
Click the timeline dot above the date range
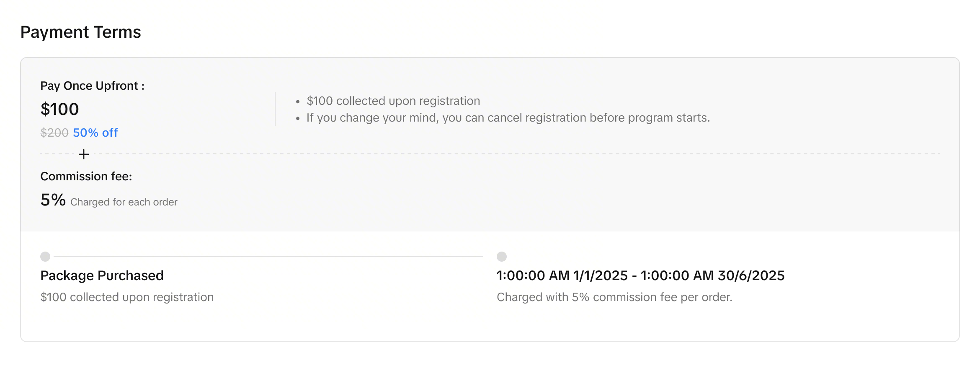[x=501, y=256]
